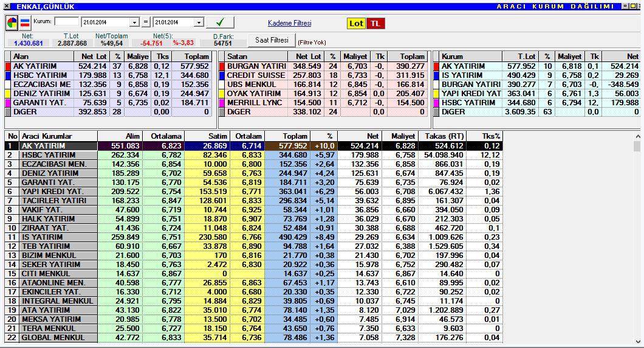Click yellow swatch beside YAPI KREDI YAT in Kurum table

point(437,94)
